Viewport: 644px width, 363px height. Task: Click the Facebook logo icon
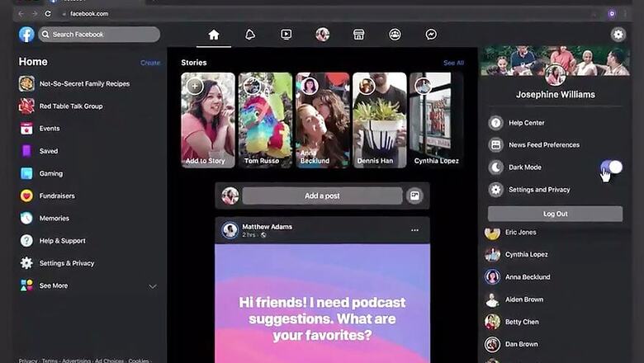(x=26, y=35)
